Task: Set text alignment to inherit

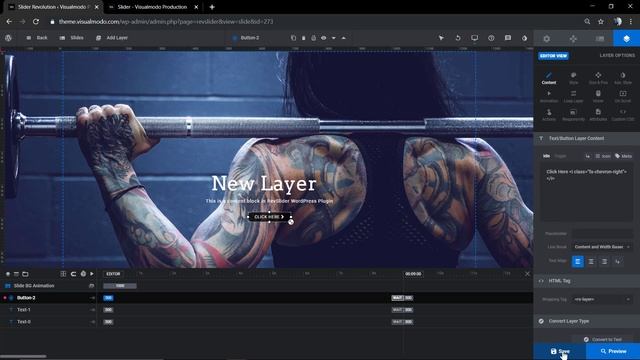Action: 618,261
